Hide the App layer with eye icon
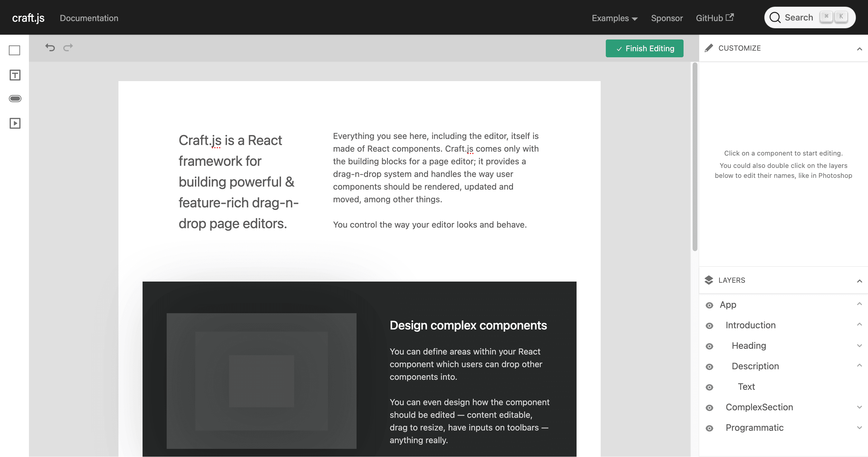 (x=709, y=305)
